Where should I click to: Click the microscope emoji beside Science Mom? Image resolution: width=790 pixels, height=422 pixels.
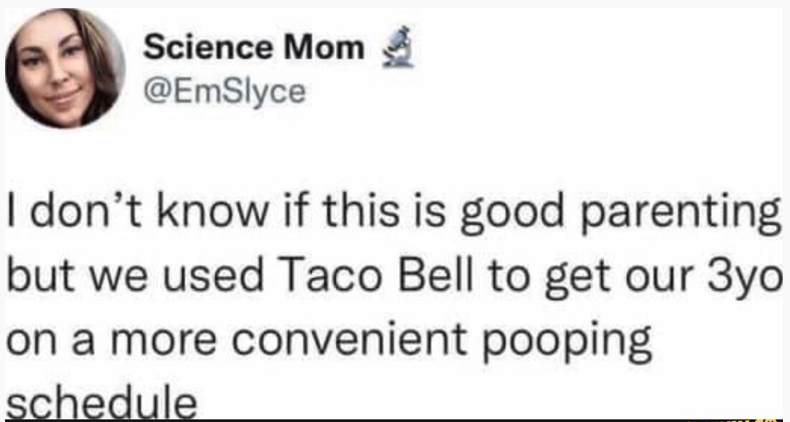(398, 47)
